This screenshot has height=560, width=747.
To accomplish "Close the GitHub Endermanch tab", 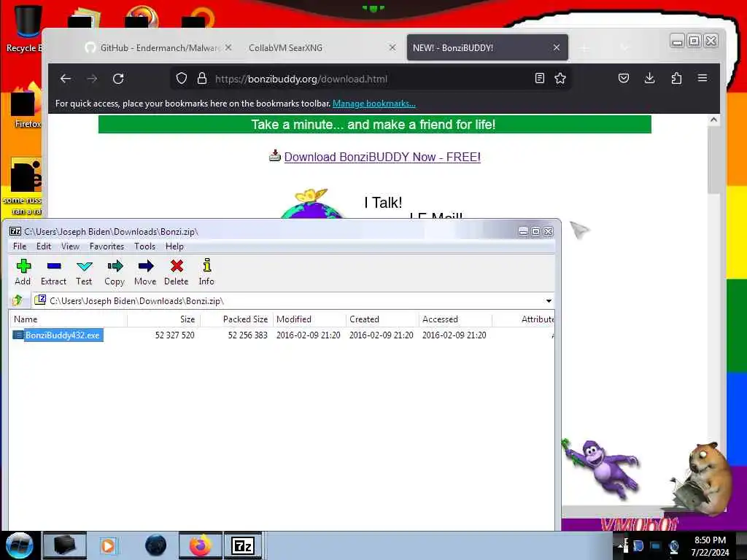I will tap(228, 47).
